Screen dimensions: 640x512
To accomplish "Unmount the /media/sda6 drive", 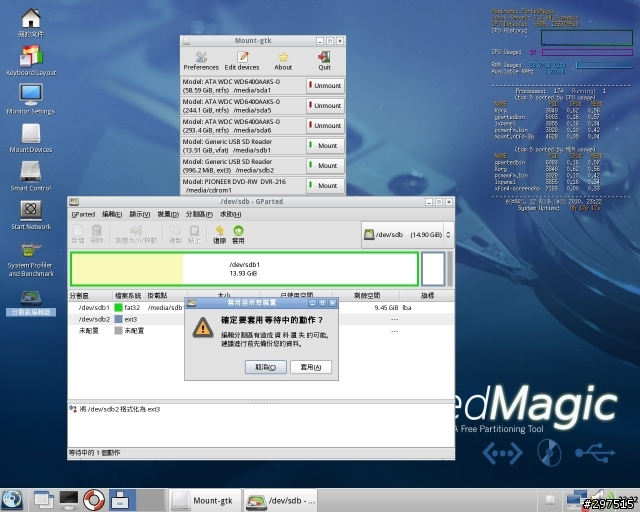I will (325, 126).
